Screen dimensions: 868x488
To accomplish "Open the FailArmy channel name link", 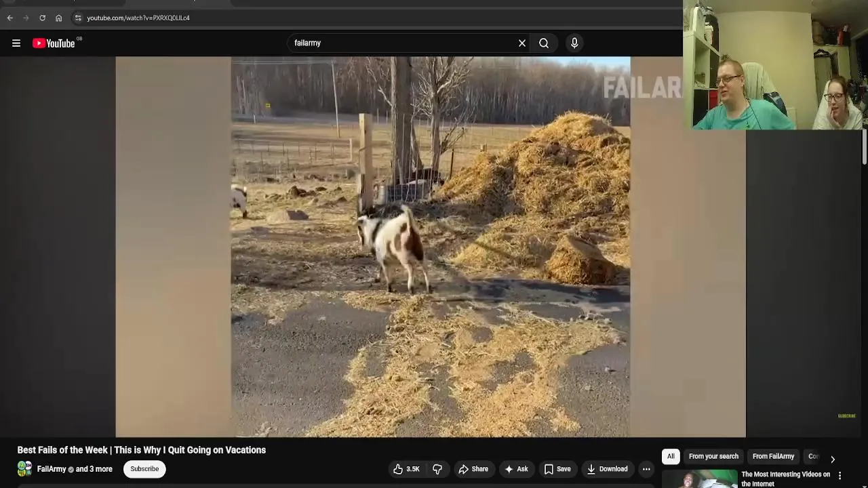I will [x=52, y=469].
